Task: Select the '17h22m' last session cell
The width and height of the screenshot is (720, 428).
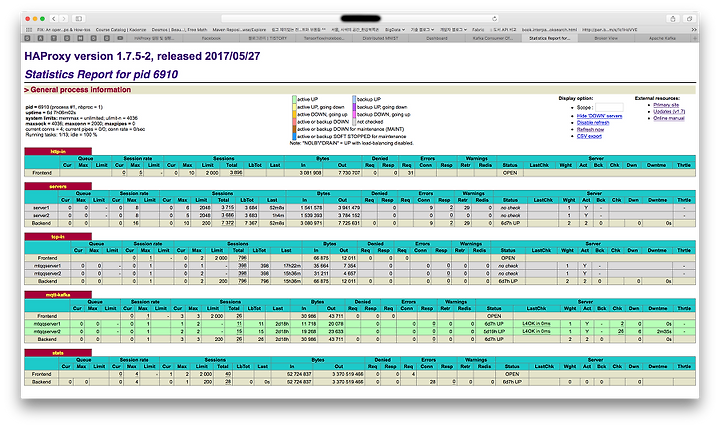Action: (x=286, y=265)
